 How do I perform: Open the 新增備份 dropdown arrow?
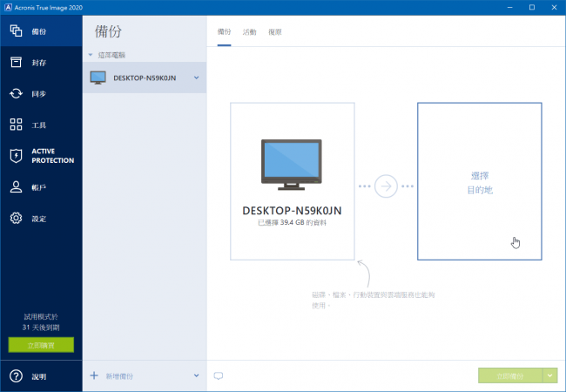(197, 375)
